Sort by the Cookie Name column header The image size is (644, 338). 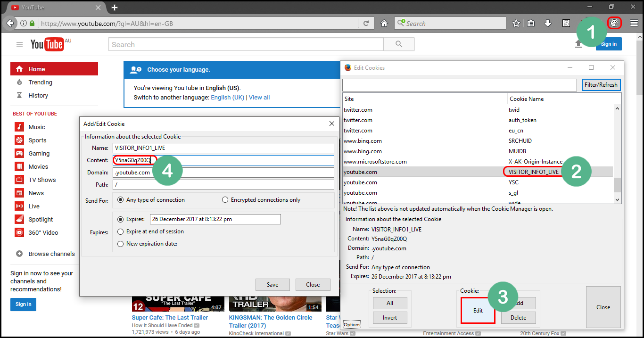(564, 99)
